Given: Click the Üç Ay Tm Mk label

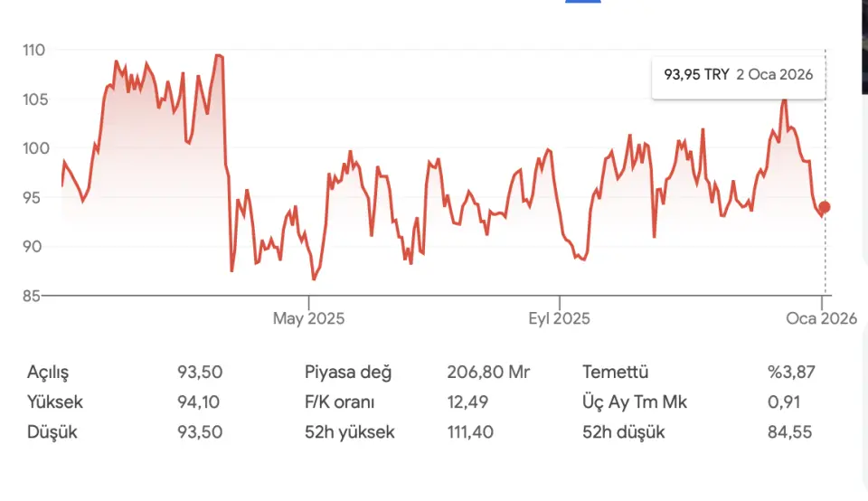Looking at the screenshot, I should tap(635, 402).
